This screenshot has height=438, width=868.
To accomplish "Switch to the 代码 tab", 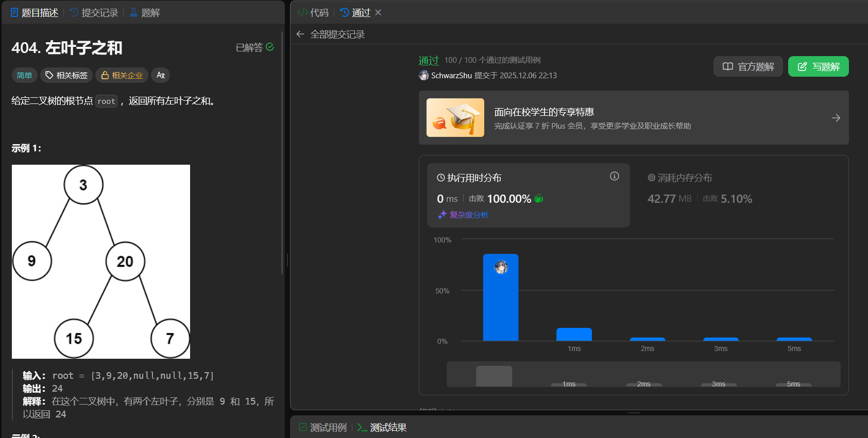I will (313, 12).
